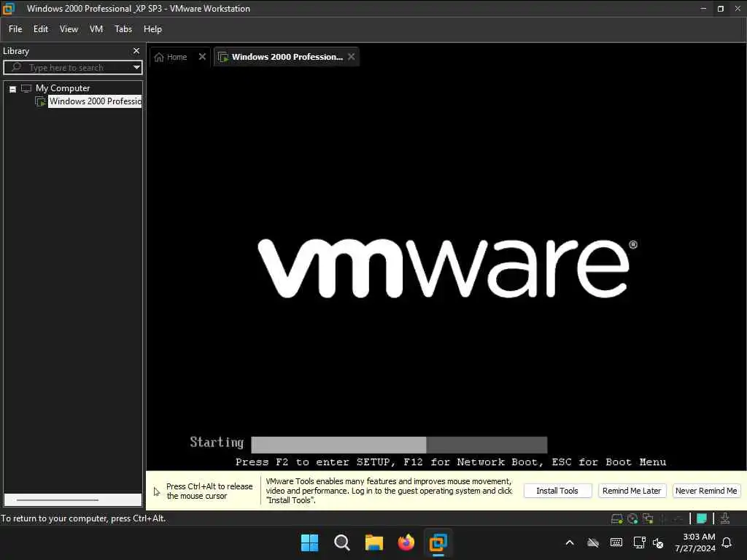747x560 pixels.
Task: Open File Explorer from taskbar
Action: tap(374, 542)
